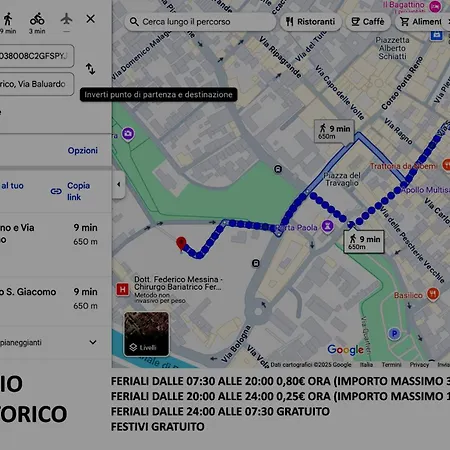Copy the route link

pyautogui.click(x=71, y=191)
